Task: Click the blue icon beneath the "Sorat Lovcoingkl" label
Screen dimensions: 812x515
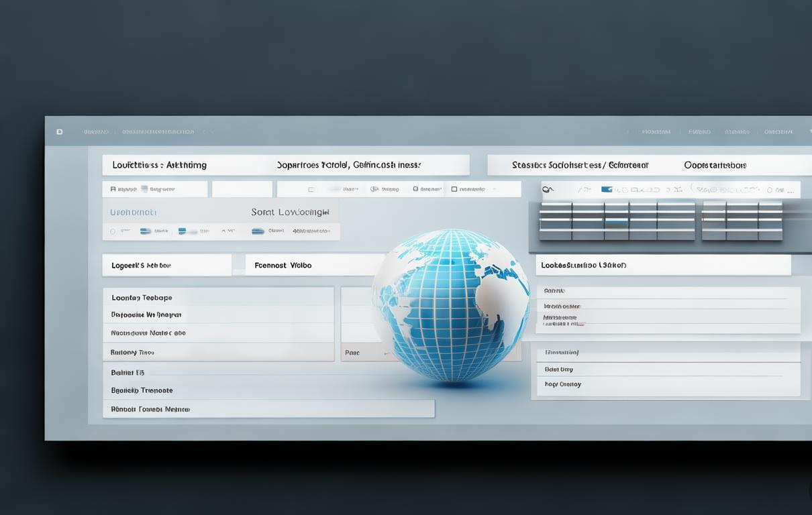Action: click(x=258, y=231)
